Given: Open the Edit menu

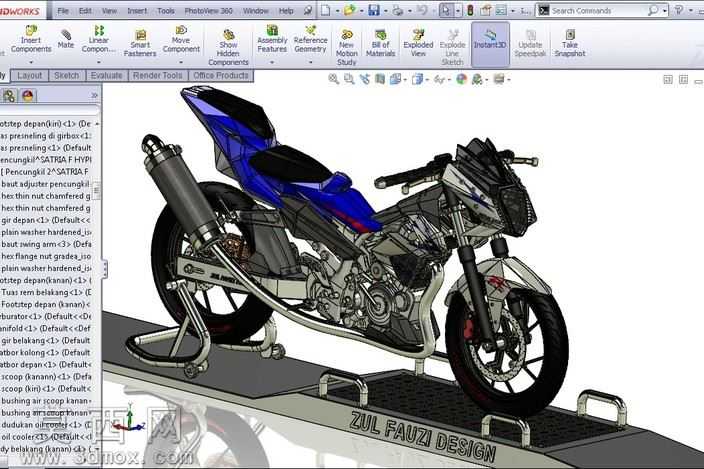Looking at the screenshot, I should point(85,10).
